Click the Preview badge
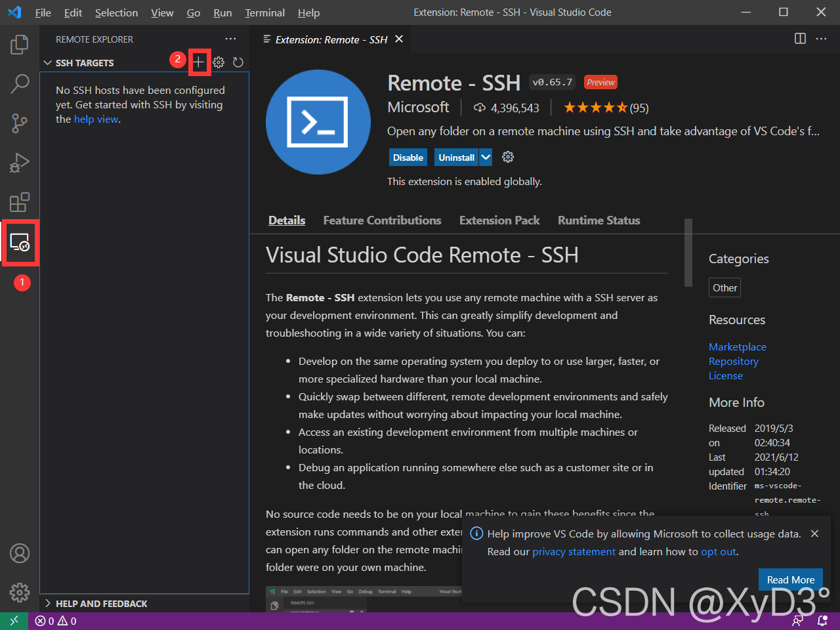 [600, 82]
